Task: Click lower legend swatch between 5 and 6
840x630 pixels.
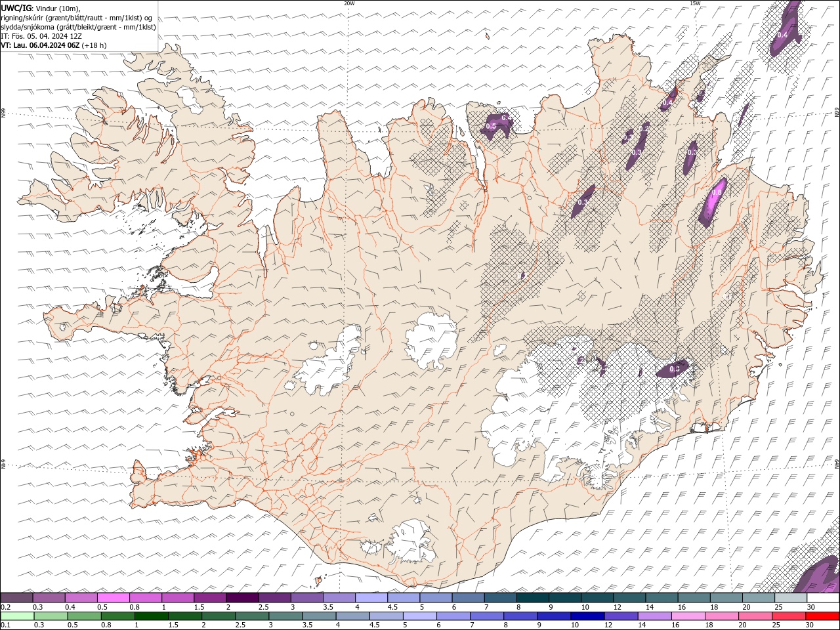Action: [419, 616]
